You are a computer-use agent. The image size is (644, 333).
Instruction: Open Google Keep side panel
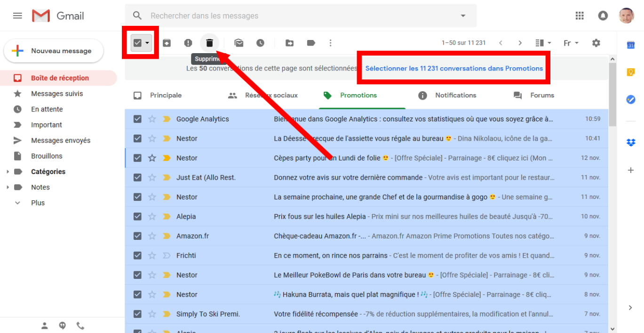(x=631, y=72)
